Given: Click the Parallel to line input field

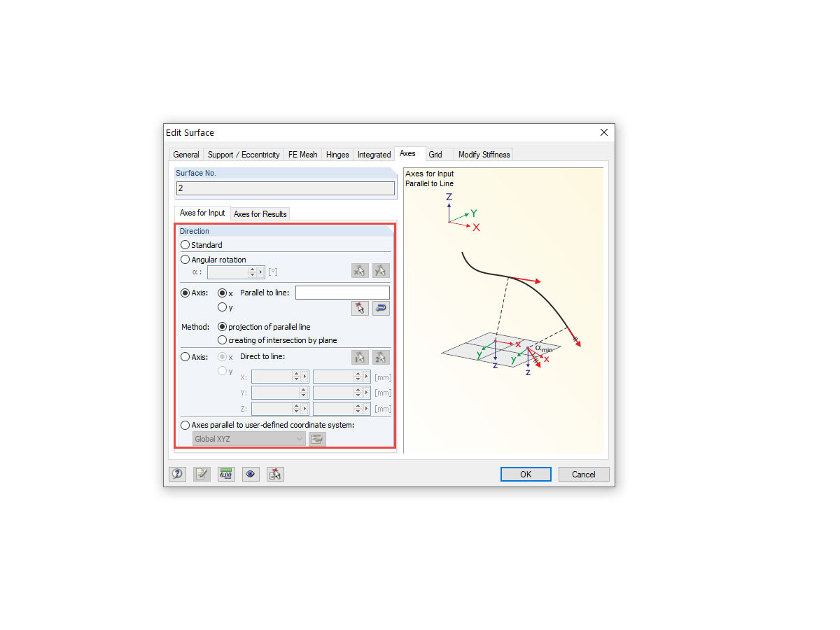Looking at the screenshot, I should 342,293.
